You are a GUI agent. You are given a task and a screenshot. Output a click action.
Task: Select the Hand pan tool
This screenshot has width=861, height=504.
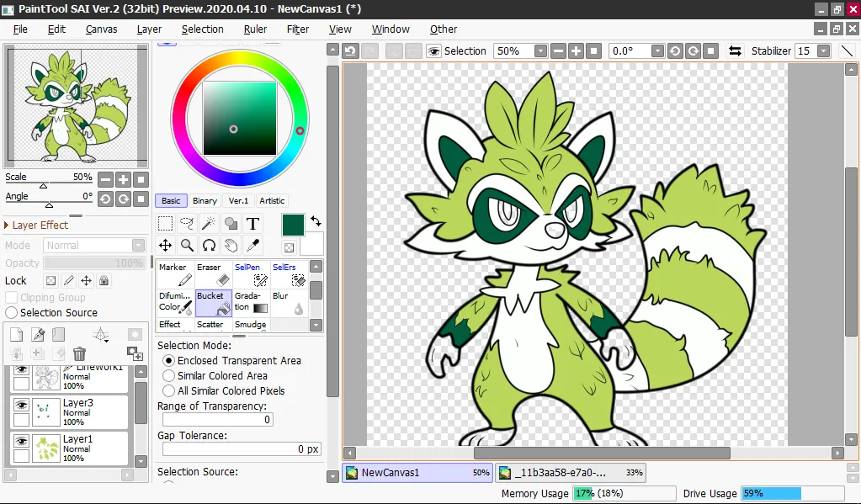click(231, 246)
